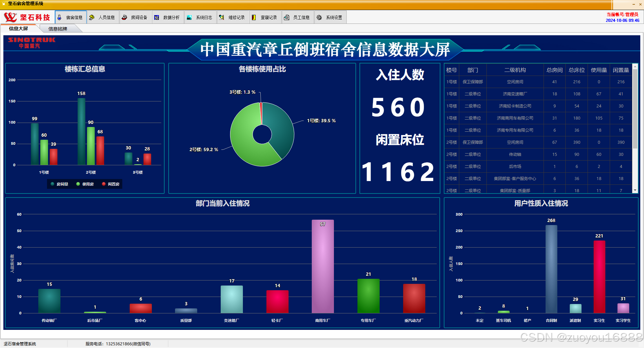The height and width of the screenshot is (348, 644).
Task: Click the 3号楼 idle-room bar valued 28
Action: [x=147, y=159]
